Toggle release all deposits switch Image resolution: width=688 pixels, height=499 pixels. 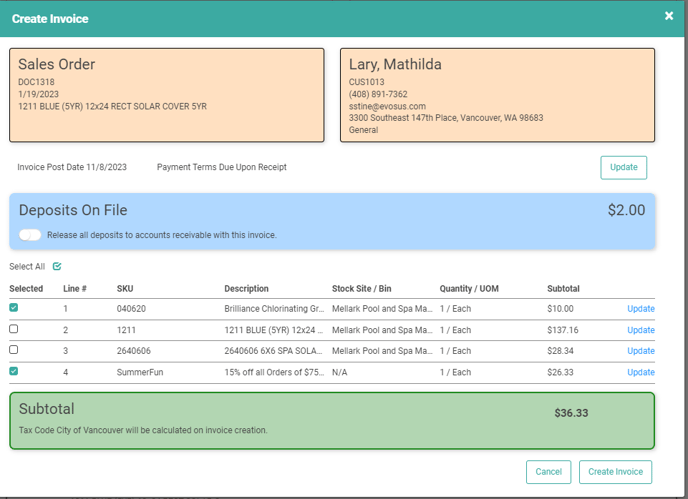tap(30, 235)
